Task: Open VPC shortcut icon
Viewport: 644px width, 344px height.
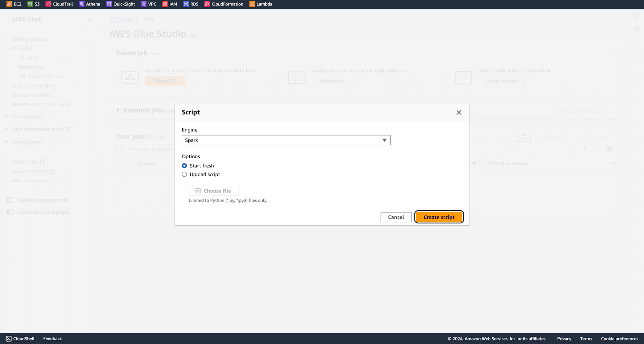Action: point(144,4)
